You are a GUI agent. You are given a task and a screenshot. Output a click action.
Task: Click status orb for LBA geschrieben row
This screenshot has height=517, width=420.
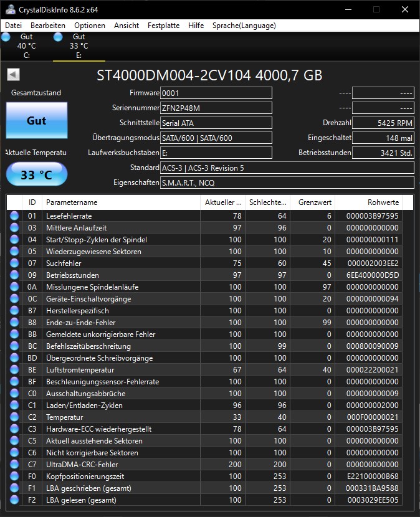tap(14, 488)
